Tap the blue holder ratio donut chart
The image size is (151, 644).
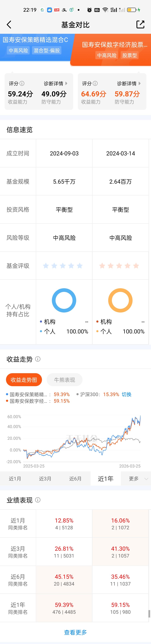click(64, 300)
